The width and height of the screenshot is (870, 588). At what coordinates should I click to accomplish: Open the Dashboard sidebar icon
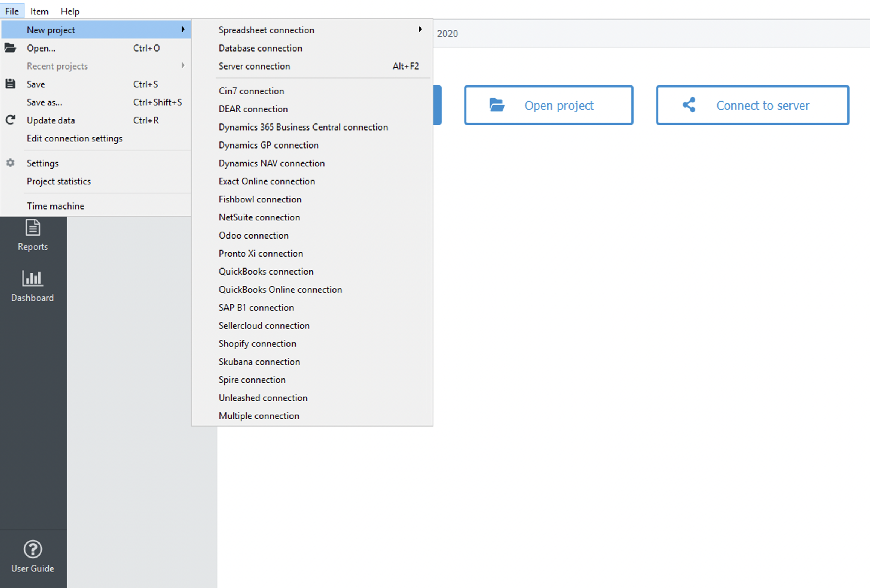click(33, 278)
